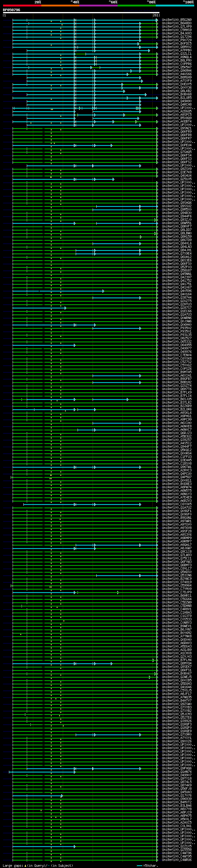Select the UniRef100_Q9SSU2 label
197x868 pixels.
pos(177,206)
